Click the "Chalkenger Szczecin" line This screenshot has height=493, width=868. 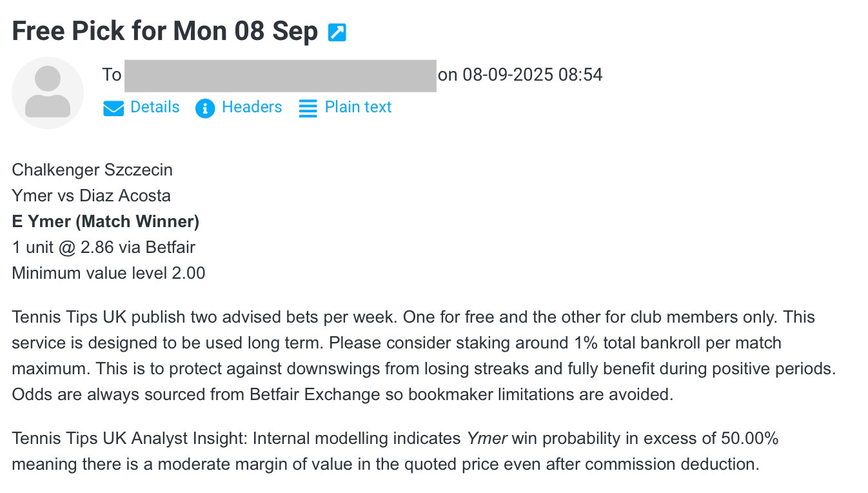[92, 170]
